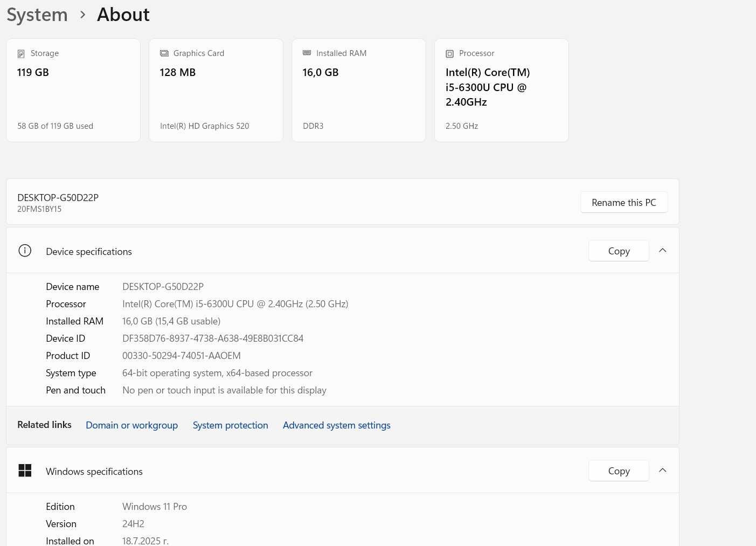The width and height of the screenshot is (756, 546).
Task: Go back to System in breadcrumb
Action: (37, 15)
